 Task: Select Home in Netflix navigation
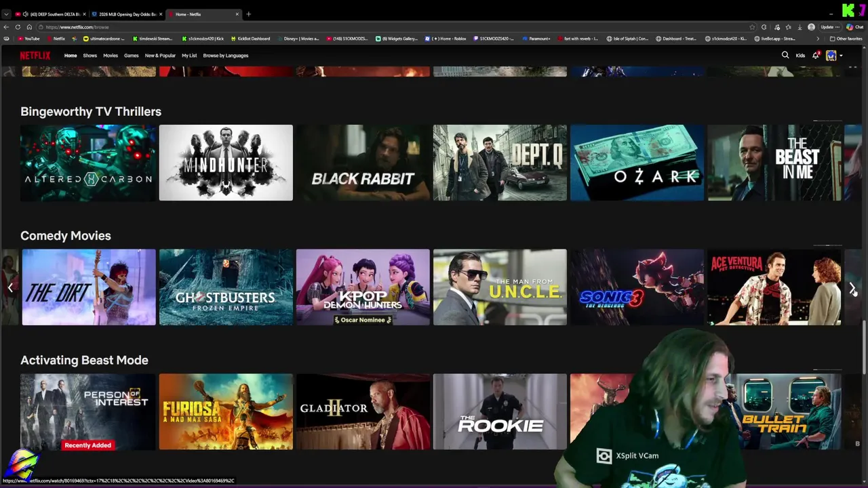(71, 56)
